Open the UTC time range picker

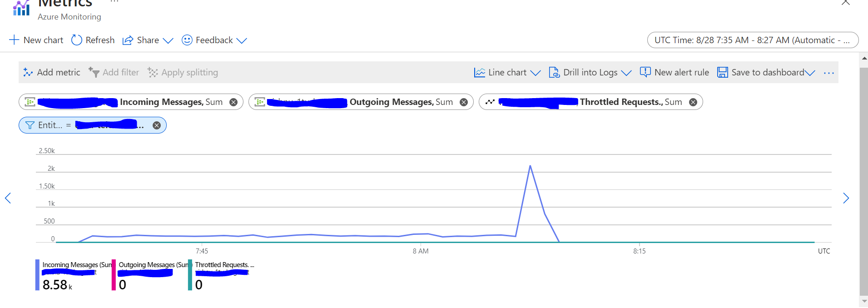(x=753, y=40)
